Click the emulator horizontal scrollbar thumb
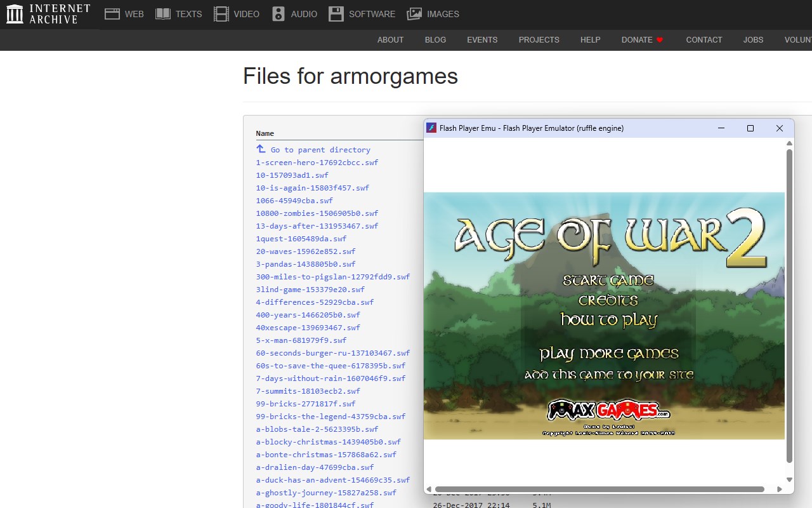Screen dimensions: 812x508 coord(599,489)
